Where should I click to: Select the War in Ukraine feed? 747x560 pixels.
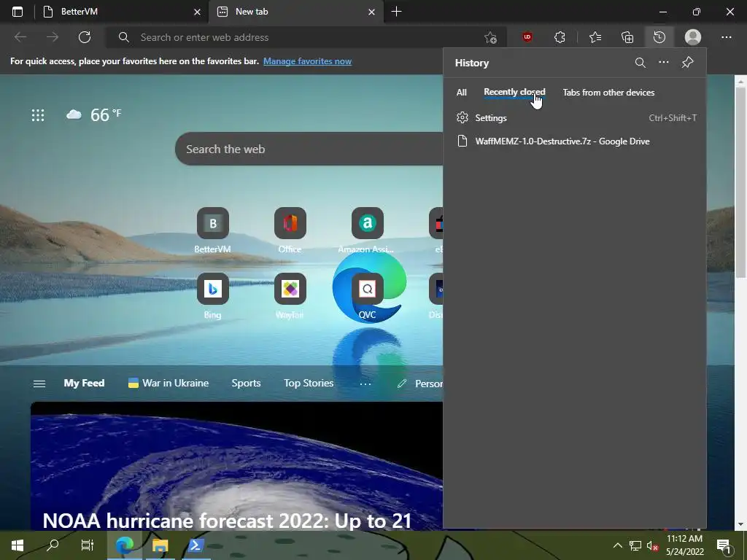point(169,383)
